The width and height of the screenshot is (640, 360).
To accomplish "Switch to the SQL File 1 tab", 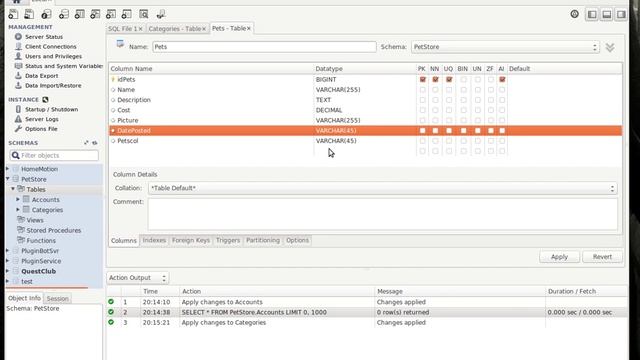I will pyautogui.click(x=122, y=29).
